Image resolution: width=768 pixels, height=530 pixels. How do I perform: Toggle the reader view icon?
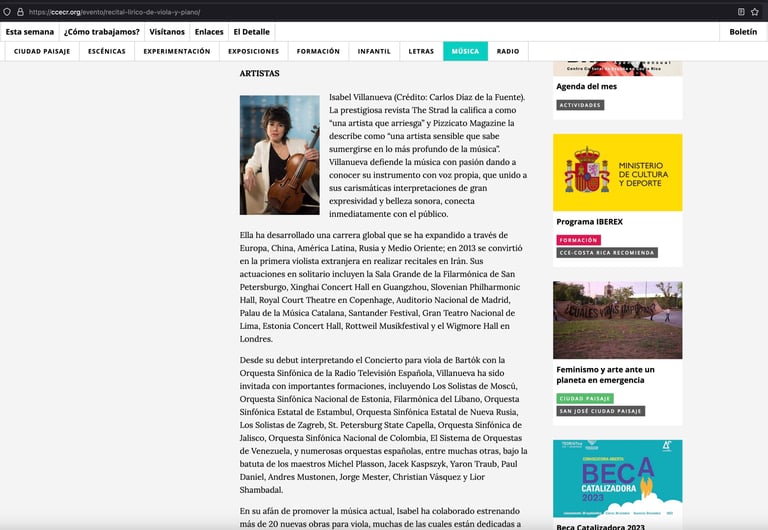(x=741, y=12)
